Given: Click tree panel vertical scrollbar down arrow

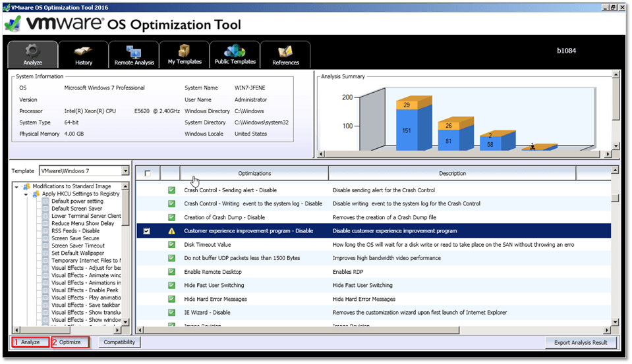Looking at the screenshot, I should click(125, 322).
